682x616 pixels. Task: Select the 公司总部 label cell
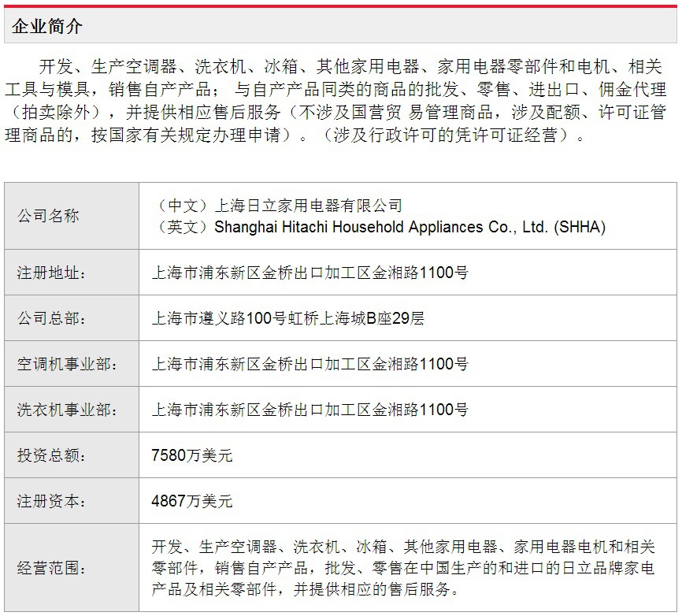(72, 318)
